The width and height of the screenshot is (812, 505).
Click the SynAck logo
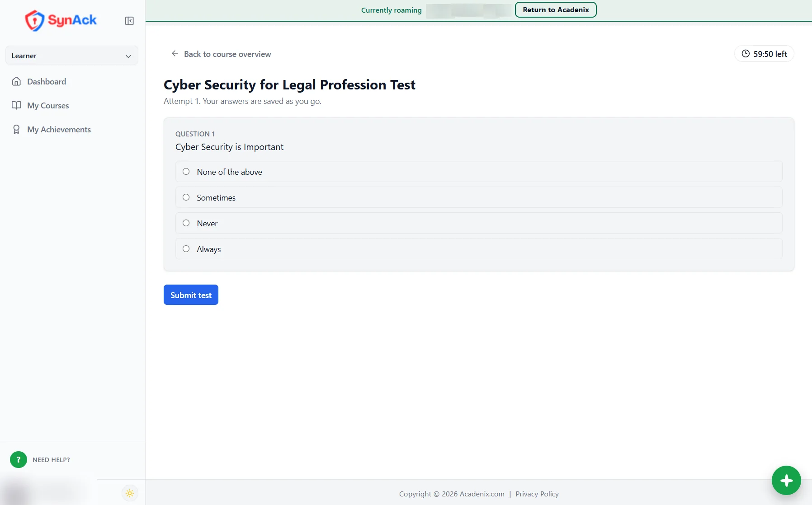(61, 20)
